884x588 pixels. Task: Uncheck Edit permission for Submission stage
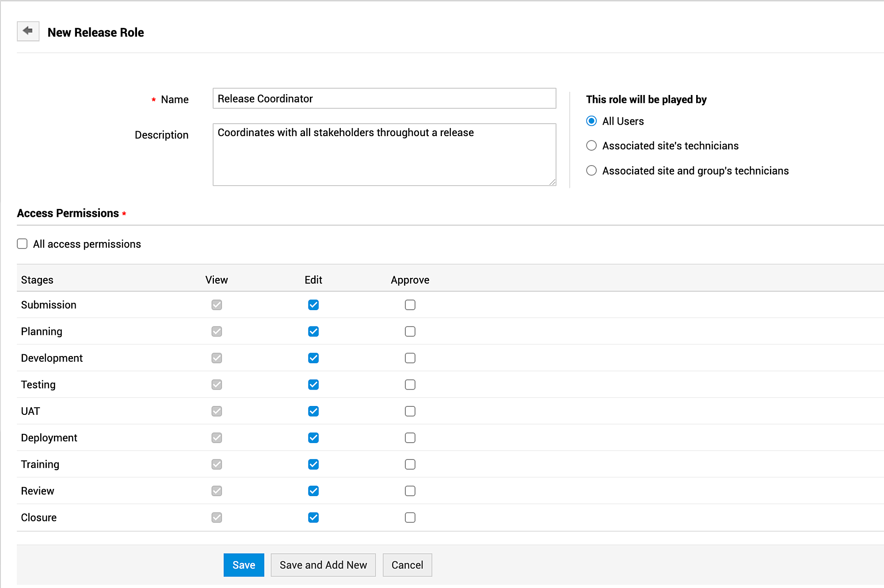[313, 305]
